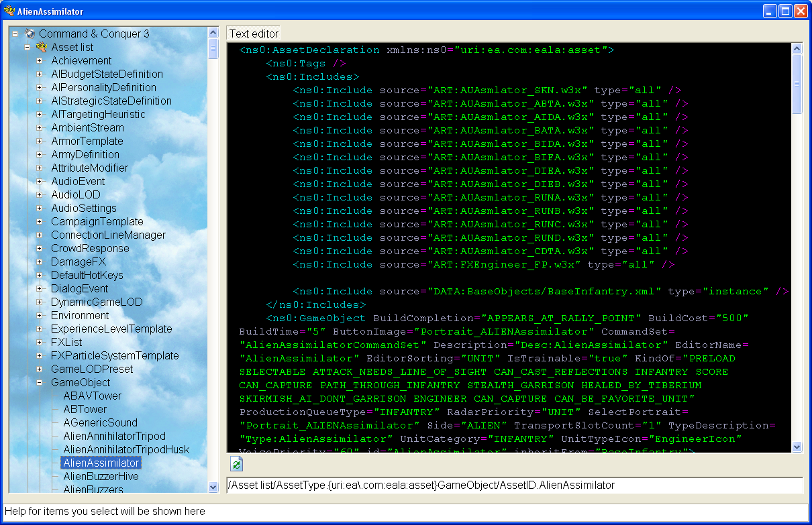Click the up arrow on the editor scrollbar
812x525 pixels.
coord(797,48)
